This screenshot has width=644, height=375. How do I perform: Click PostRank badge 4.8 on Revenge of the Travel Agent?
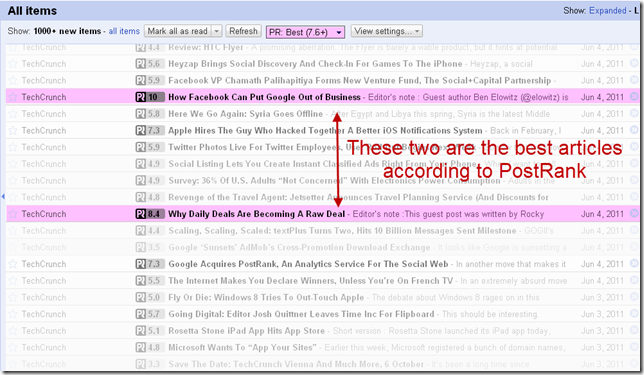tap(150, 197)
